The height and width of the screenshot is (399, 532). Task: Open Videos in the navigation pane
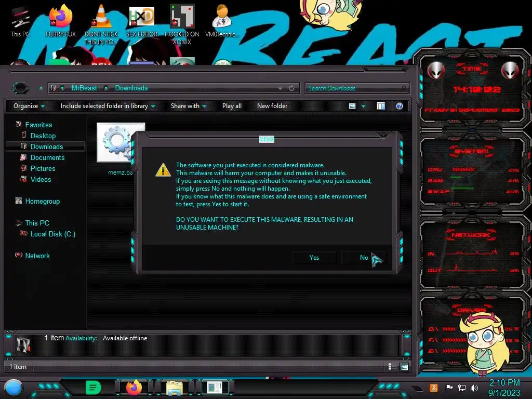41,179
